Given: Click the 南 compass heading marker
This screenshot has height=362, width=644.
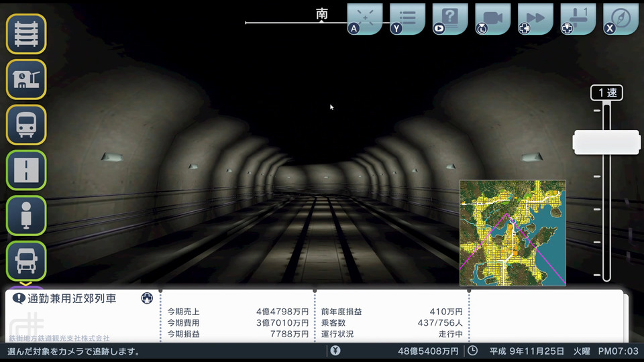Looking at the screenshot, I should pyautogui.click(x=321, y=14).
